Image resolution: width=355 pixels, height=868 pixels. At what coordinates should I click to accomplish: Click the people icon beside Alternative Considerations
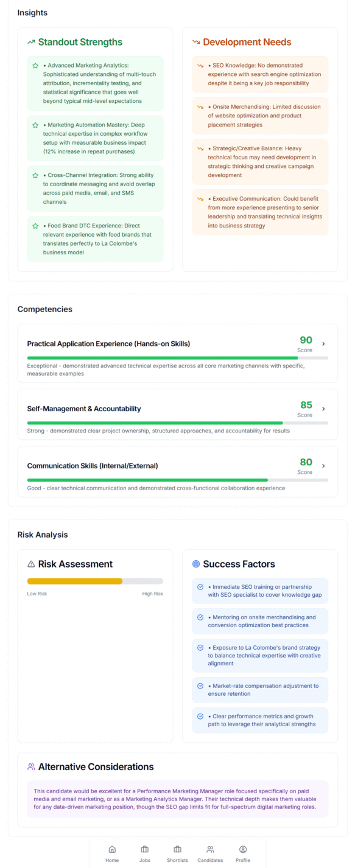click(32, 766)
